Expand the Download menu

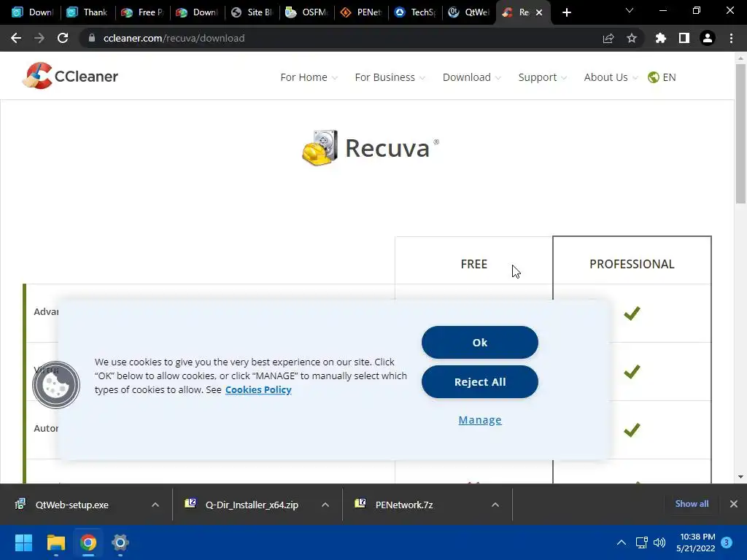coord(472,77)
